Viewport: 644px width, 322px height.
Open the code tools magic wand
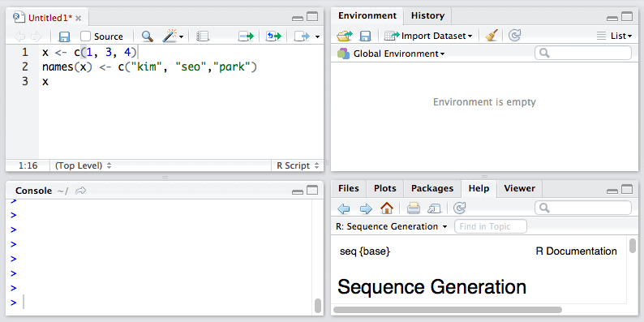173,36
